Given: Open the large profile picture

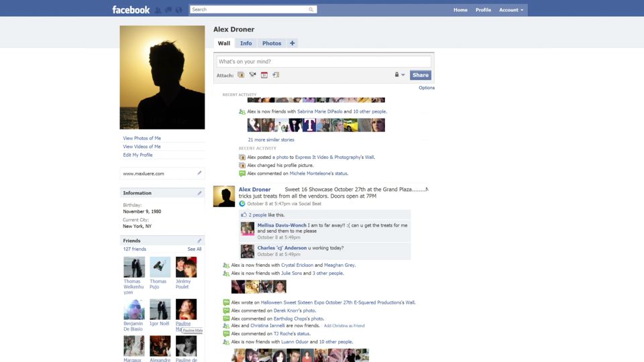Looking at the screenshot, I should click(162, 77).
